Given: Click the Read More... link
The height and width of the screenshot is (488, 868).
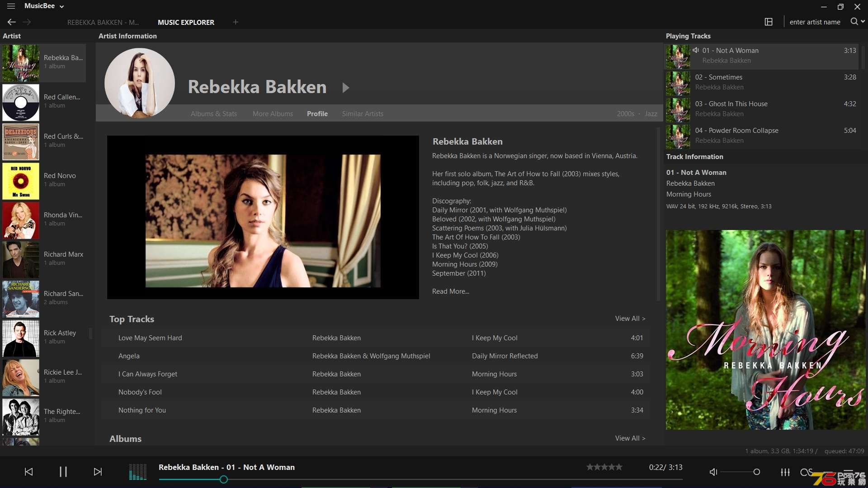Looking at the screenshot, I should click(451, 291).
